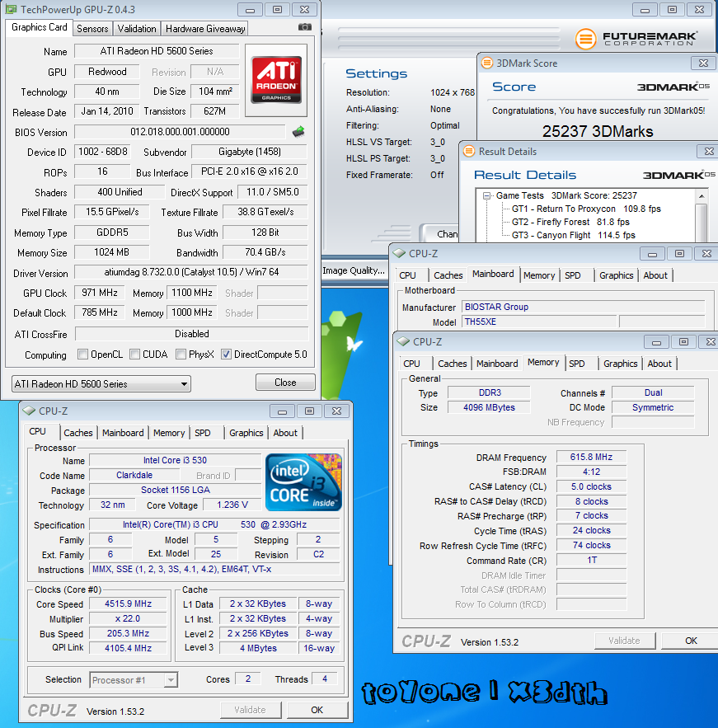Open About tab in CPU-Z processor window

tap(285, 433)
